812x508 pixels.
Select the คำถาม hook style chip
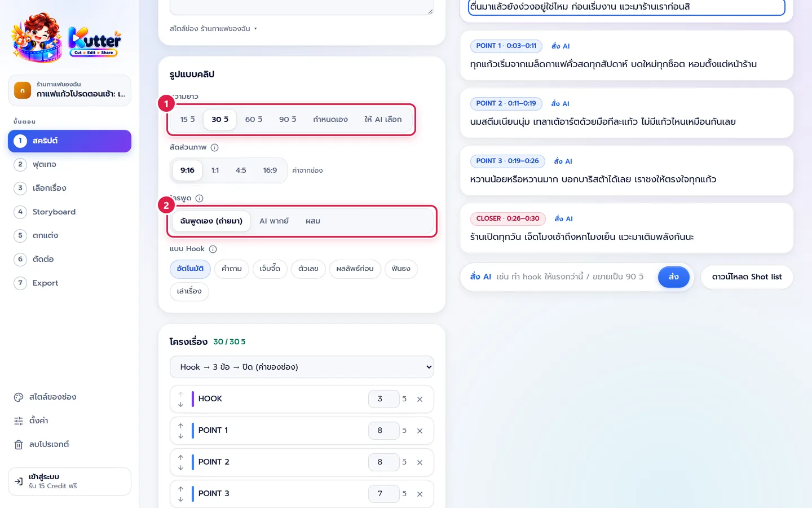pyautogui.click(x=232, y=269)
